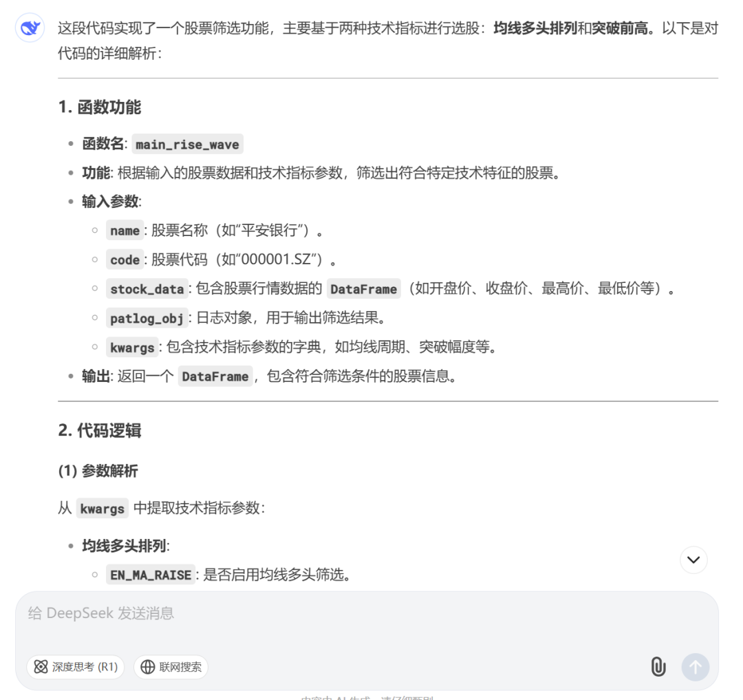Click the 1. 函数功能 section heading
The width and height of the screenshot is (743, 700).
[x=100, y=107]
